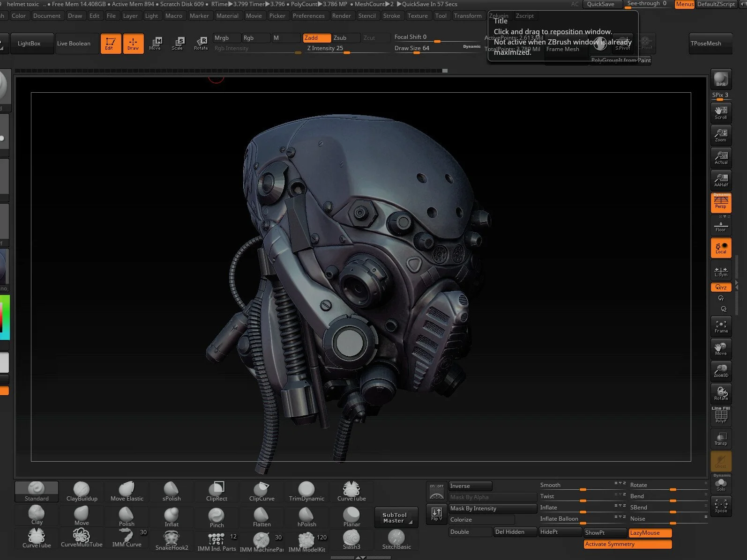Open the Render menu
747x560 pixels.
click(x=341, y=15)
